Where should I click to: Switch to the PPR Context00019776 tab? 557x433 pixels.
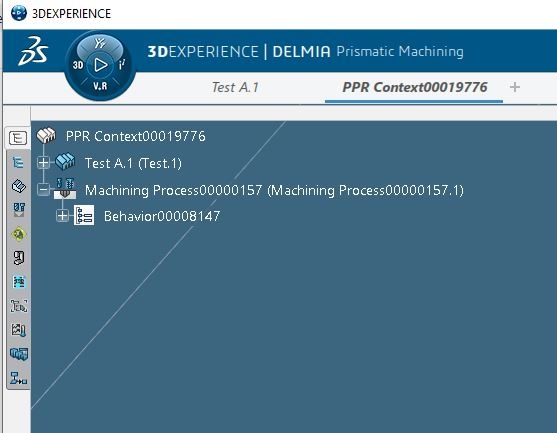[x=415, y=87]
